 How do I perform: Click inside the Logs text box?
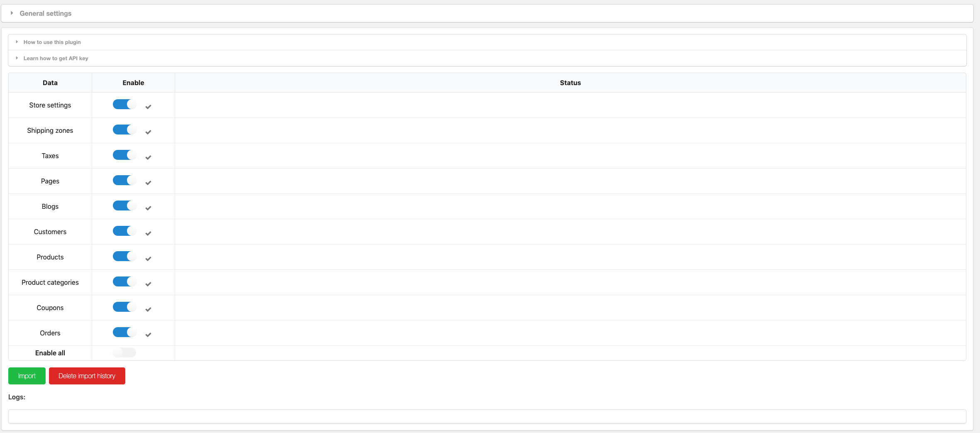487,416
